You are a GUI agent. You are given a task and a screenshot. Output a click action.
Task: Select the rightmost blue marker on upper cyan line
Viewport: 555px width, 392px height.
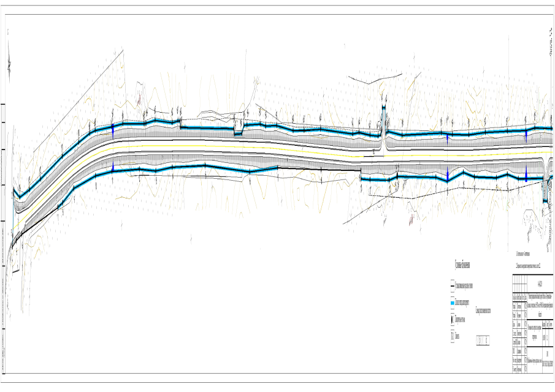(x=526, y=135)
